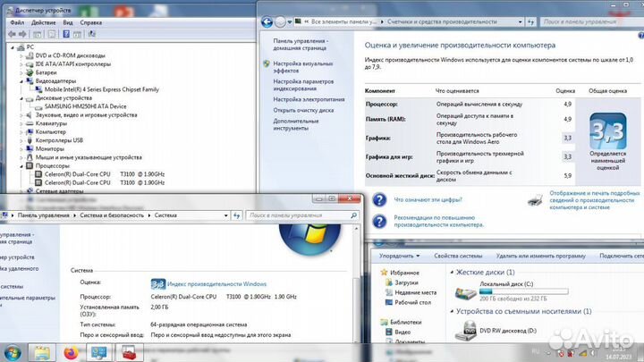This screenshot has width=644, height=362.
Task: Click the Контроллеры USB category icon
Action: (30, 140)
